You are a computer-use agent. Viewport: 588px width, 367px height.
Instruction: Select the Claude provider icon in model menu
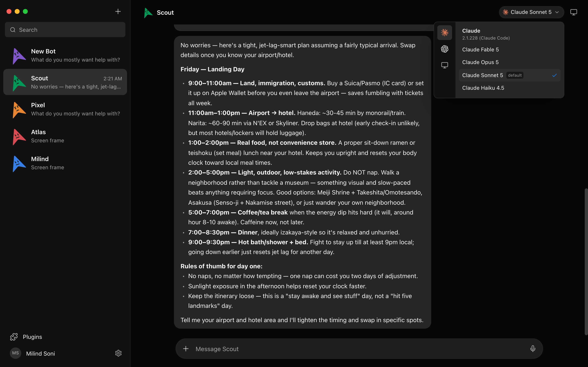(x=444, y=33)
